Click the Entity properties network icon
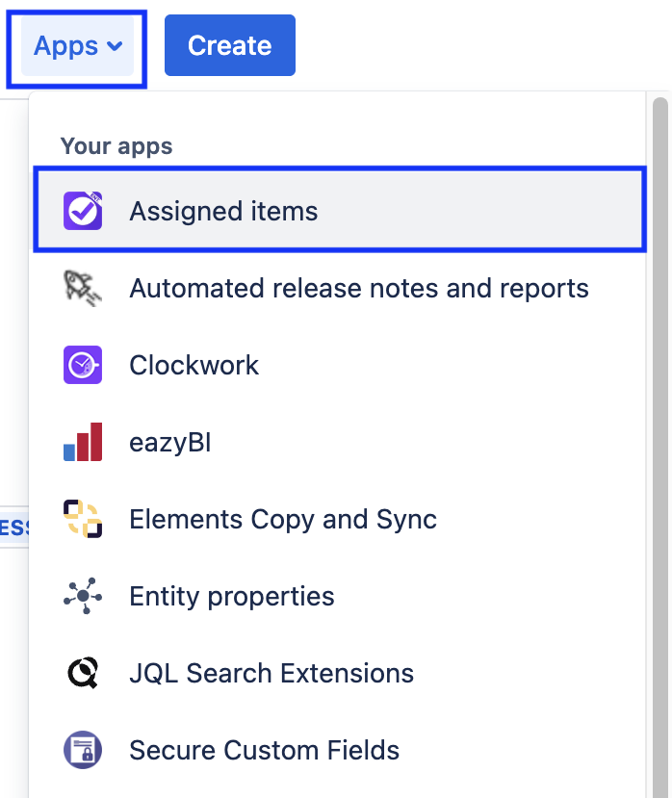 [83, 596]
